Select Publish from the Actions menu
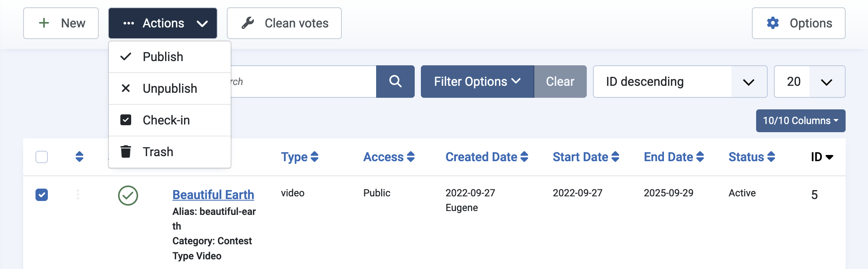 pyautogui.click(x=170, y=57)
